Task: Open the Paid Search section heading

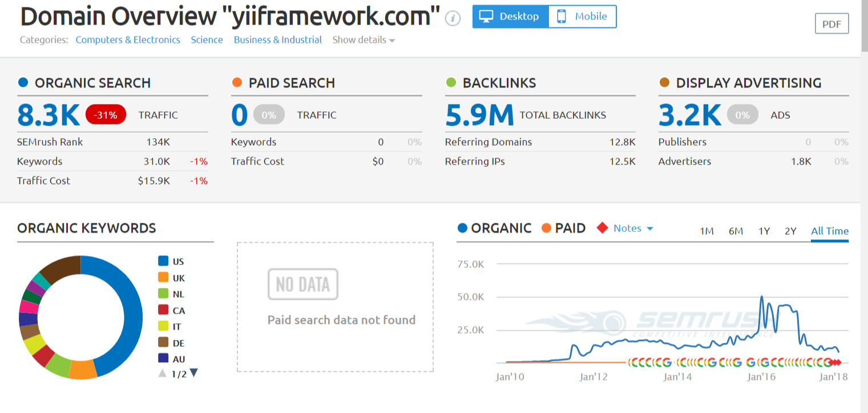Action: click(292, 83)
